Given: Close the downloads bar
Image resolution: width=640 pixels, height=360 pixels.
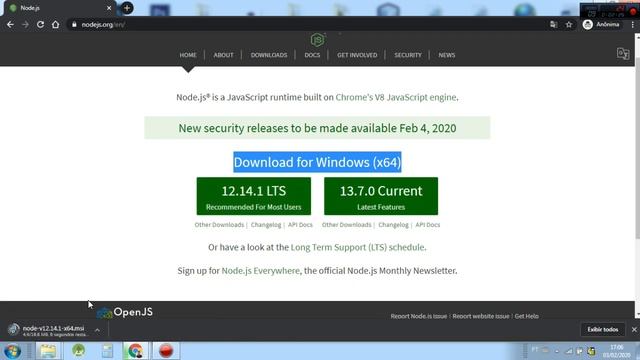Looking at the screenshot, I should tap(634, 329).
